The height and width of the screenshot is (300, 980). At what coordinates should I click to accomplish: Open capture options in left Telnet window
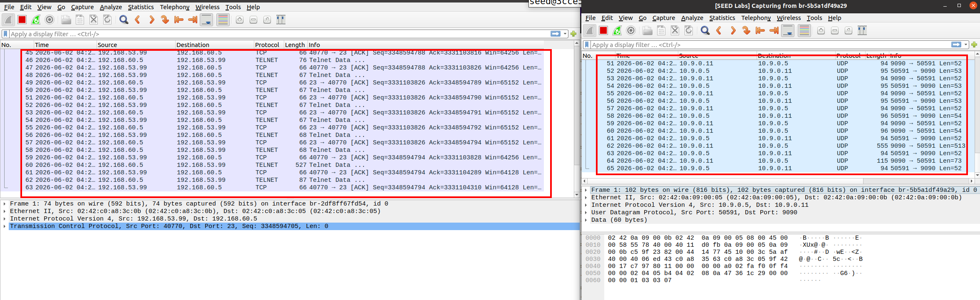point(50,20)
